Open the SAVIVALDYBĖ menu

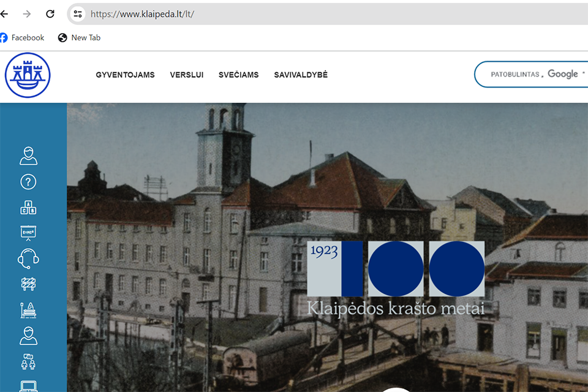[x=301, y=75]
